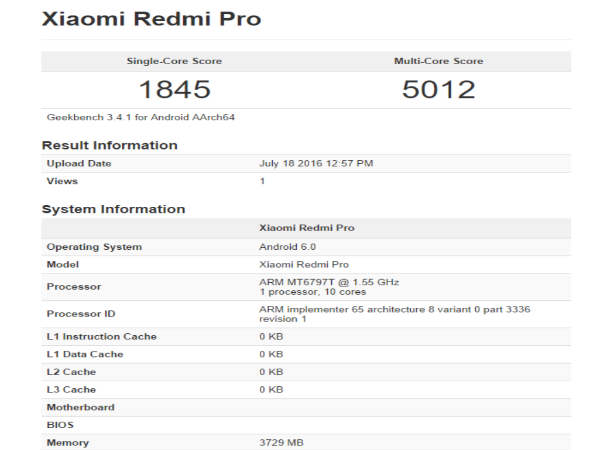
Task: Click the July 18 2016 upload timestamp
Action: (x=316, y=163)
